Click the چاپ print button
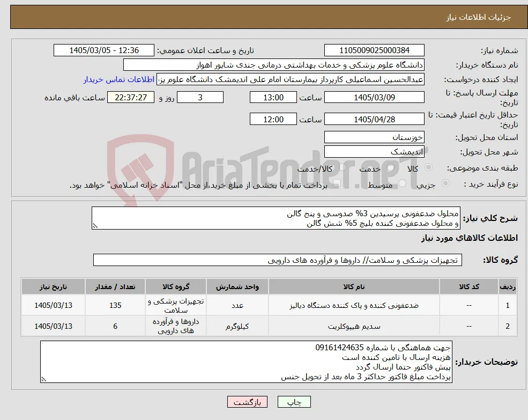The image size is (528, 420). pos(294,402)
